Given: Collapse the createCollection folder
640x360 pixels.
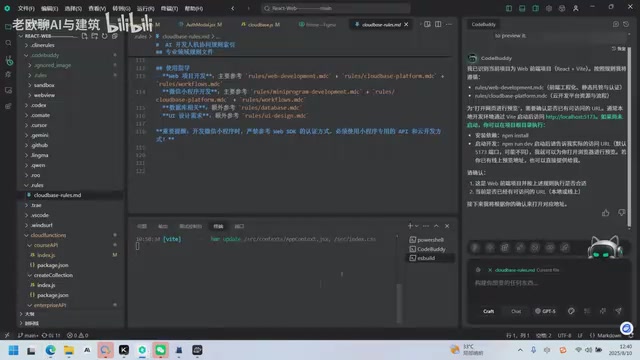Looking at the screenshot, I should click(53, 275).
